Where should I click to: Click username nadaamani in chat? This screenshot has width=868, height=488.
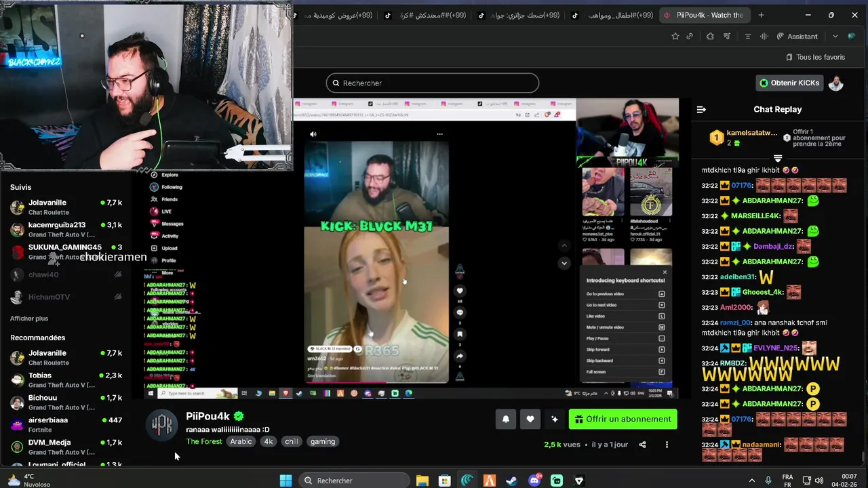[762, 445]
